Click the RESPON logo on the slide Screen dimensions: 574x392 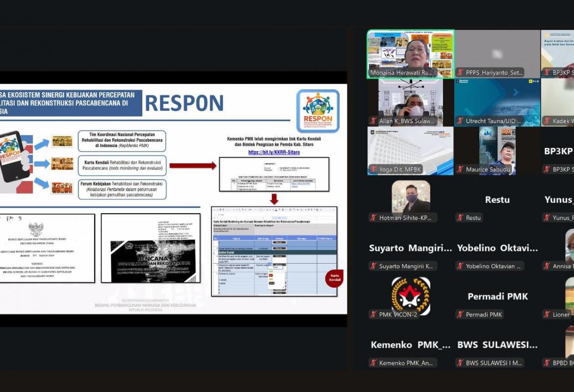pyautogui.click(x=318, y=110)
